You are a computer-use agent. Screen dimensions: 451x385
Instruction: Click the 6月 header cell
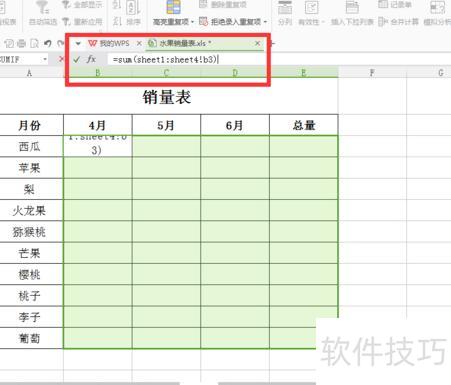[x=235, y=125]
